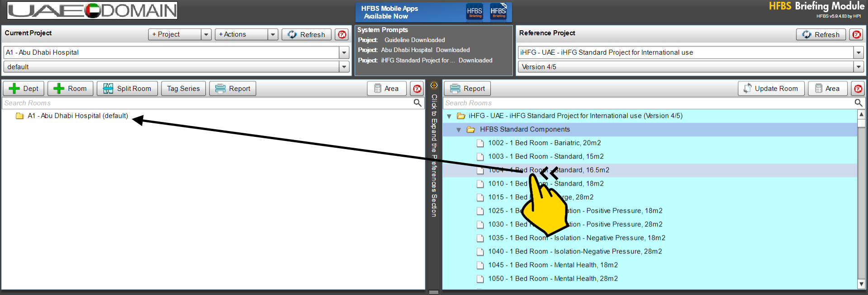This screenshot has width=868, height=295.
Task: Click the magnifier icon in the left Search Rooms box
Action: click(417, 103)
